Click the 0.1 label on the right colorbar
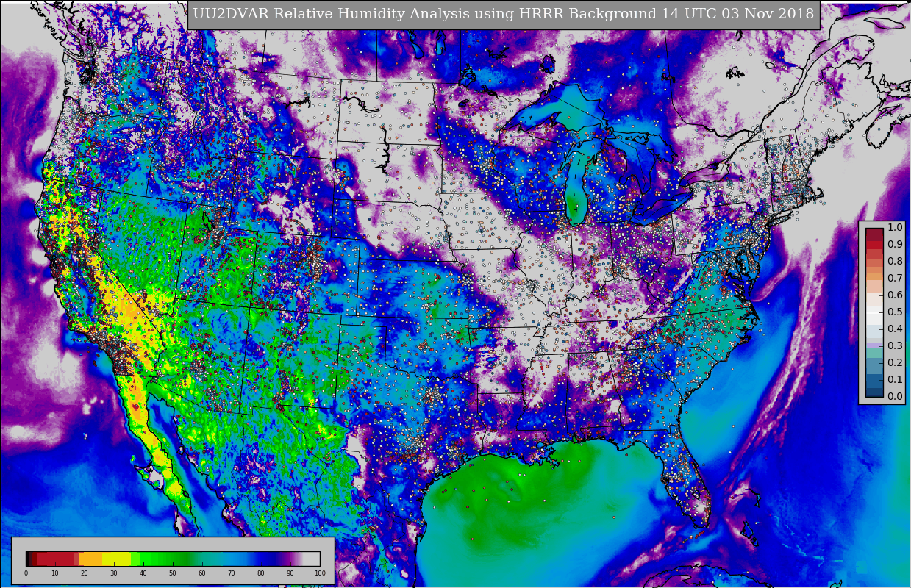This screenshot has width=911, height=588. point(895,380)
